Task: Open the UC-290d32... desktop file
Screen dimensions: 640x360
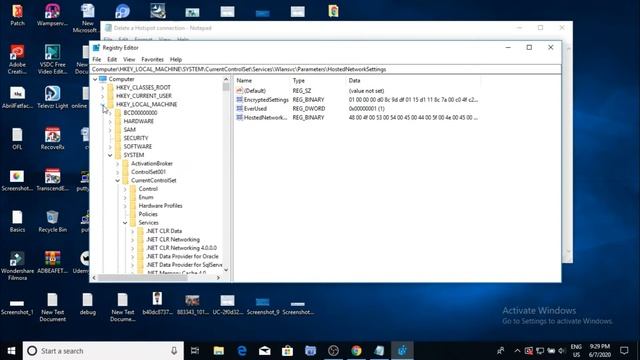Action: click(227, 304)
